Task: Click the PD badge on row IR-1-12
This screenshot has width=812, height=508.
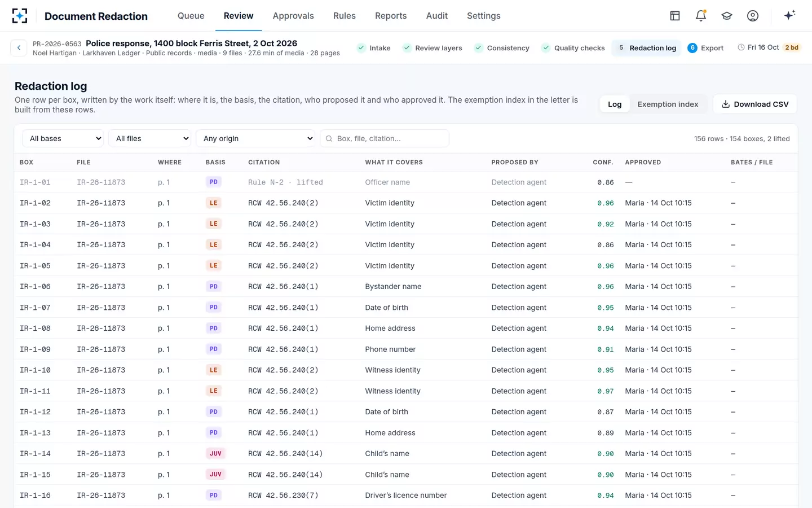Action: pyautogui.click(x=214, y=412)
